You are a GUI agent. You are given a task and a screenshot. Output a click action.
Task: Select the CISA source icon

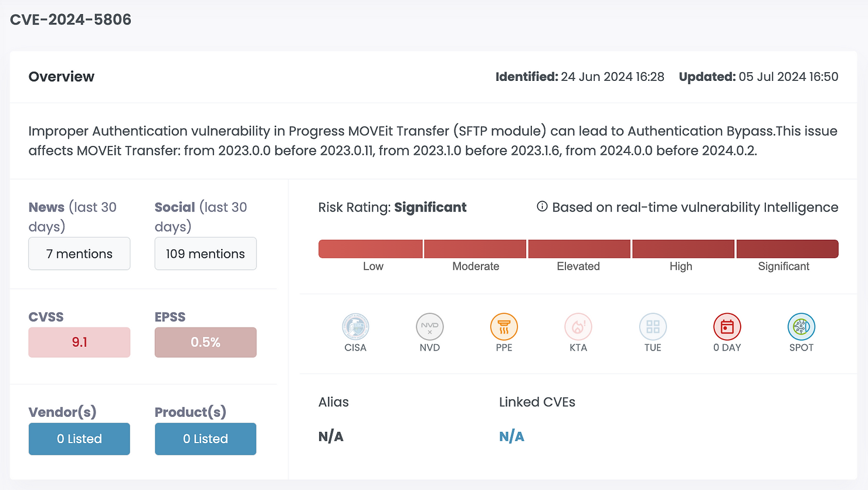(x=355, y=327)
